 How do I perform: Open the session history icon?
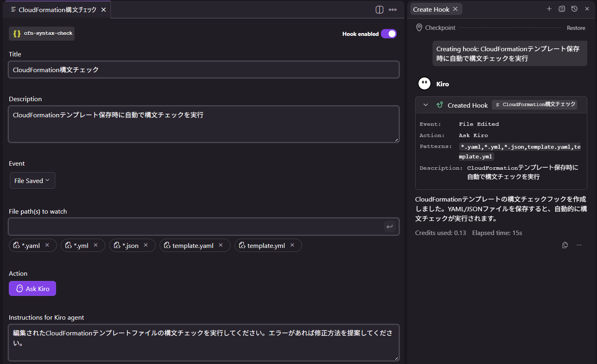[574, 8]
